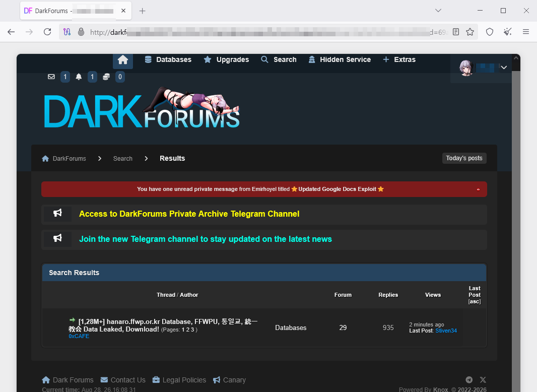
Task: Go to page 3 of the thread
Action: pyautogui.click(x=192, y=330)
